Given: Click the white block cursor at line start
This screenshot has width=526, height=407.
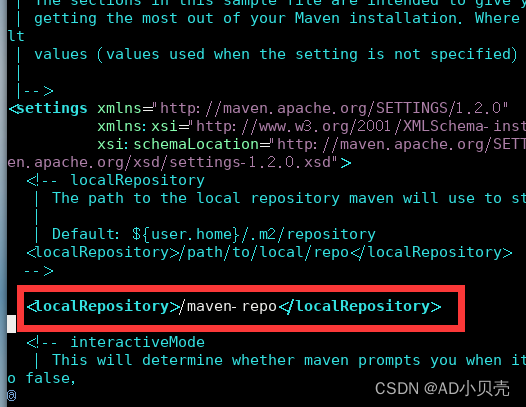Looking at the screenshot, I should [x=11, y=324].
